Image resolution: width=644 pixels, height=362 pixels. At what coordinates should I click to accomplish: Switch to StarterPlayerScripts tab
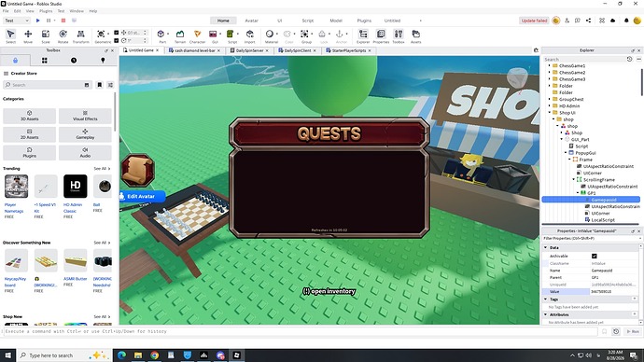349,50
